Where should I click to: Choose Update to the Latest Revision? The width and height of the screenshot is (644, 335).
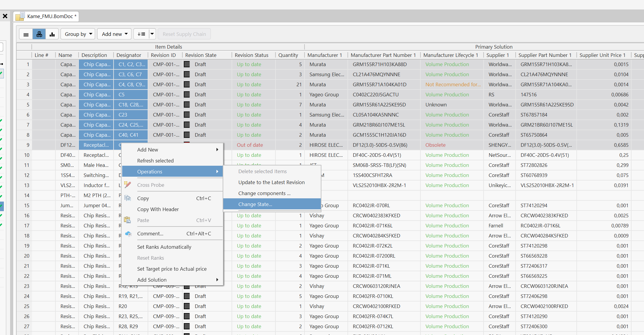click(x=272, y=182)
